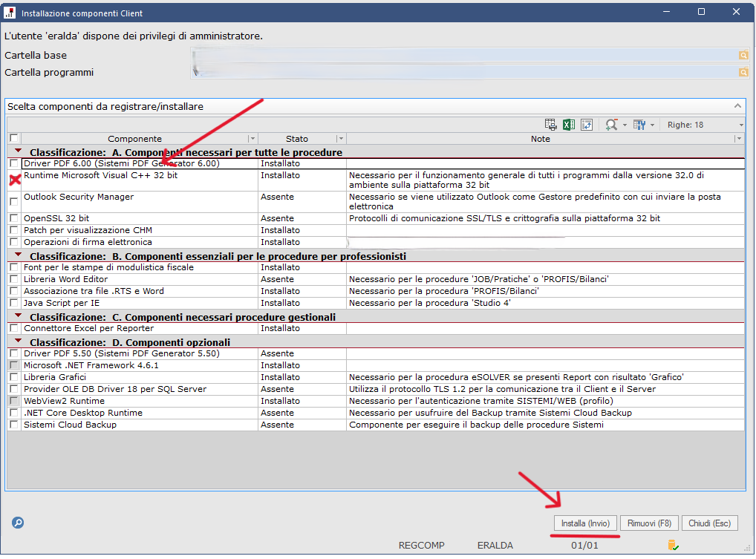The height and width of the screenshot is (559, 756).
Task: Click the Righe: 18 row count label
Action: (685, 125)
